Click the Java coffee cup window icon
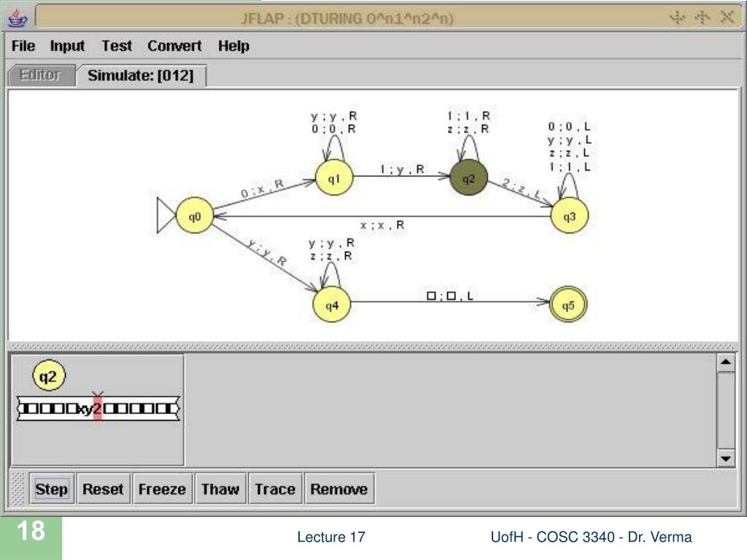The image size is (747, 560). click(18, 18)
